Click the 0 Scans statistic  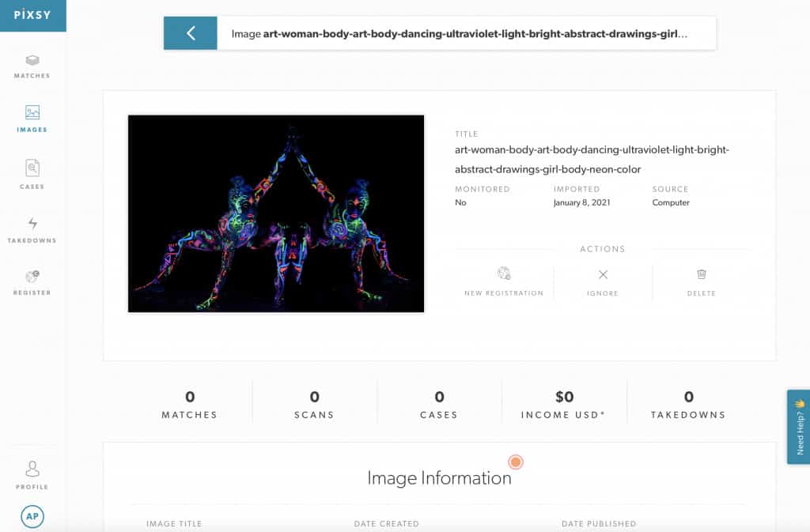point(314,405)
